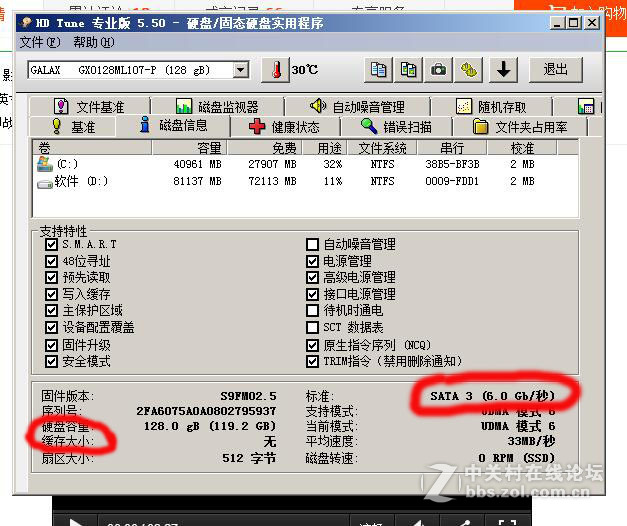Click the 容量 column header
The image size is (627, 526).
190,148
